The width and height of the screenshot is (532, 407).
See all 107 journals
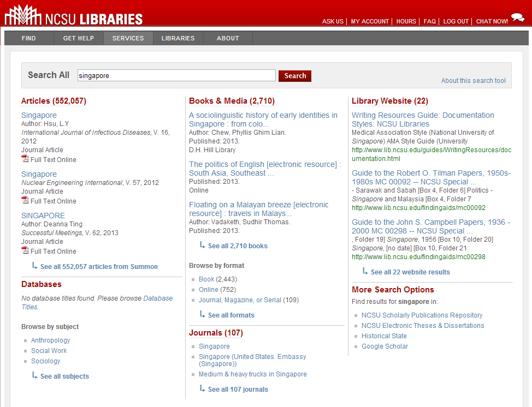(238, 390)
